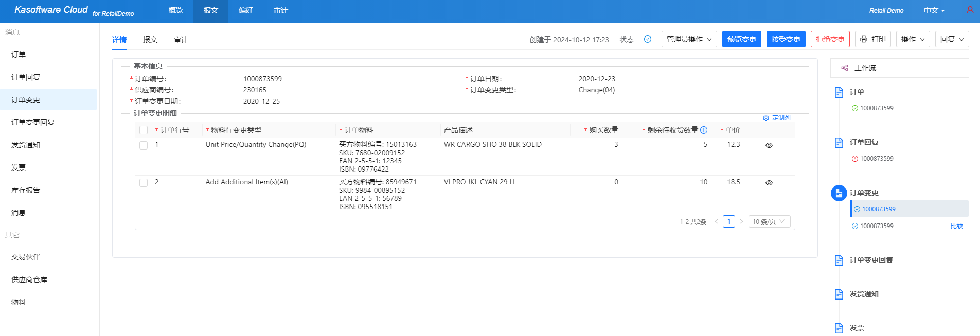
Task: Toggle the select-all checkbox in table header
Action: pos(144,130)
